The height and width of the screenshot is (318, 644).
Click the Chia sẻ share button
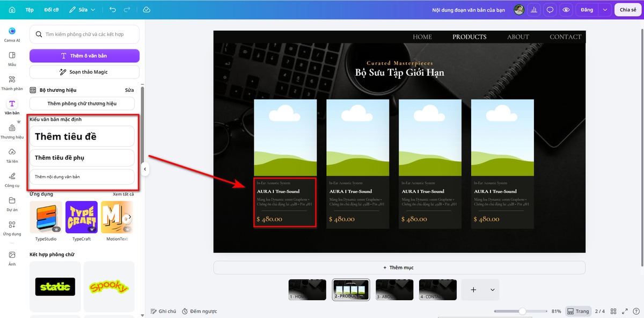tap(628, 10)
